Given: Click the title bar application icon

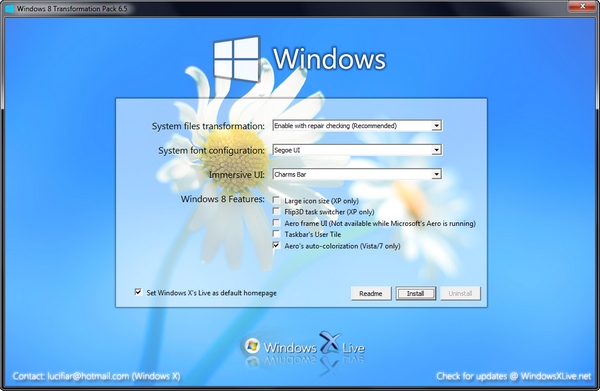Looking at the screenshot, I should pyautogui.click(x=9, y=8).
